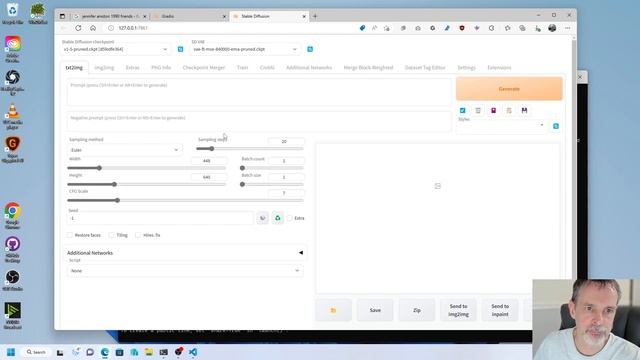
Task: Refresh the SD VAE list
Action: (310, 49)
